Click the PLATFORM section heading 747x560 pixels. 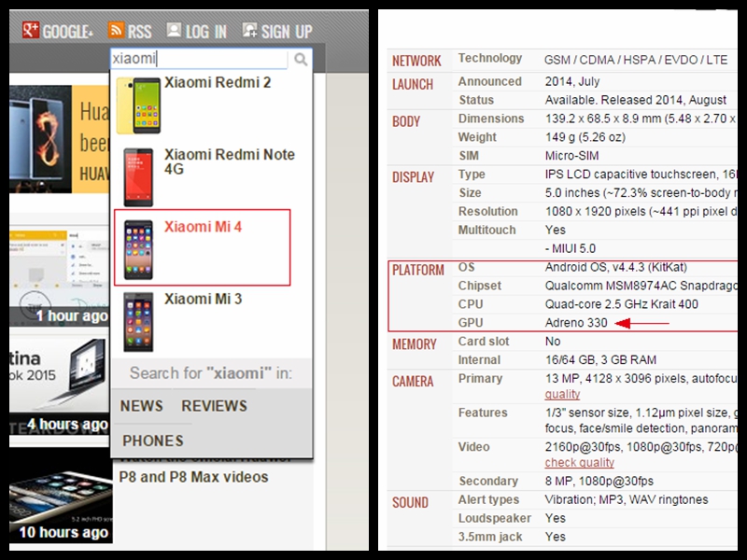tap(417, 270)
